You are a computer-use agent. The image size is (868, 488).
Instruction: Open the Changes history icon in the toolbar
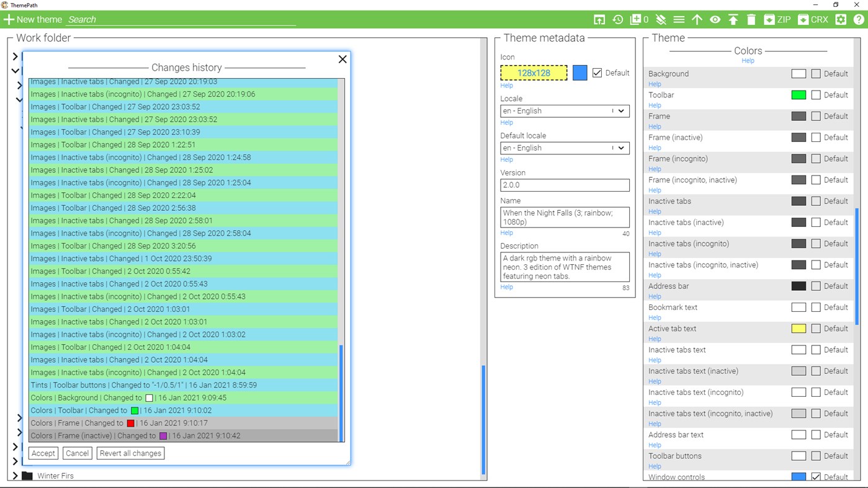(x=617, y=19)
